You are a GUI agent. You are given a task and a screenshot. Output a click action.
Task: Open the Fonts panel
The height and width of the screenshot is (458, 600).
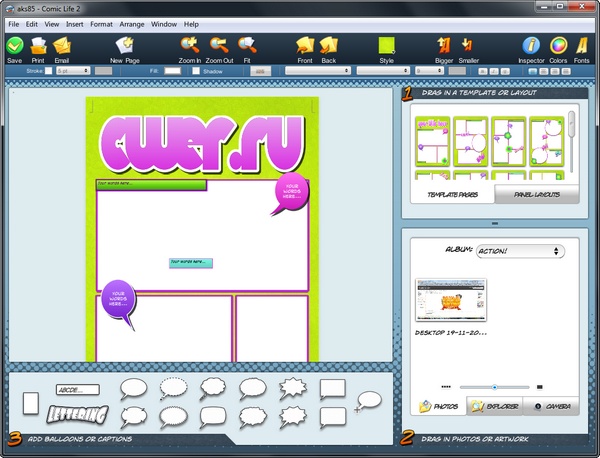(581, 45)
